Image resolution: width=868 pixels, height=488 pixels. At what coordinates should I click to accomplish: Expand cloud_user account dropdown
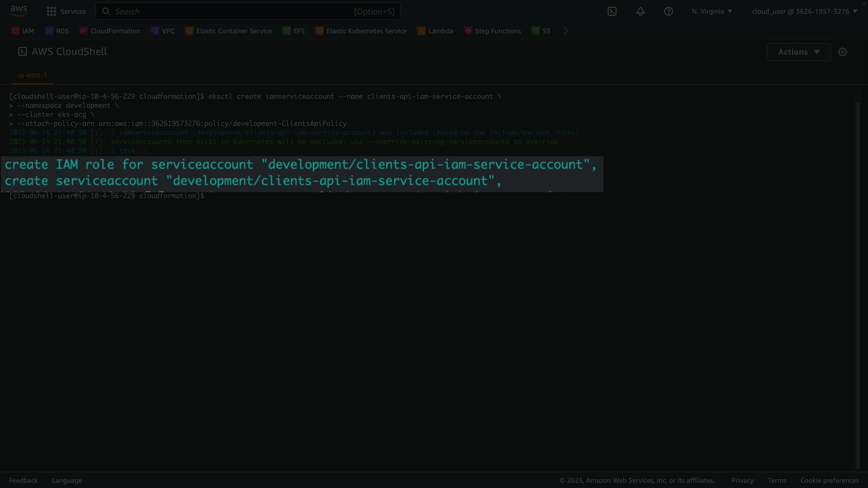pyautogui.click(x=804, y=11)
